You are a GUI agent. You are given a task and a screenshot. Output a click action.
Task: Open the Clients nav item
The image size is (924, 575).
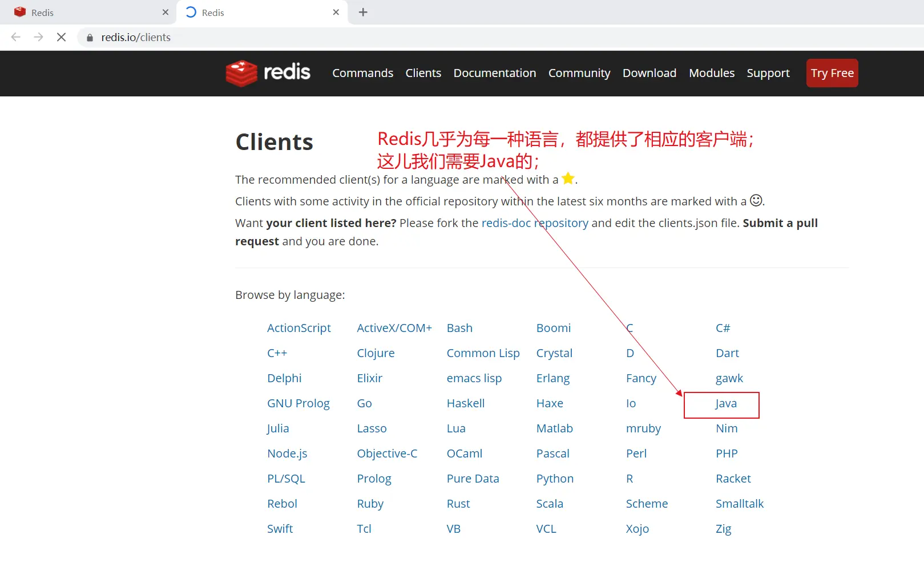click(423, 73)
